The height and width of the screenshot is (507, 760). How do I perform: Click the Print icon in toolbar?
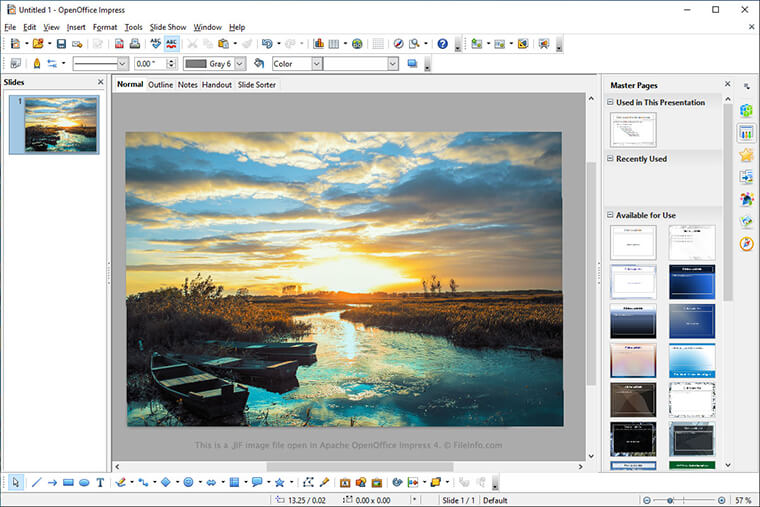coord(134,44)
